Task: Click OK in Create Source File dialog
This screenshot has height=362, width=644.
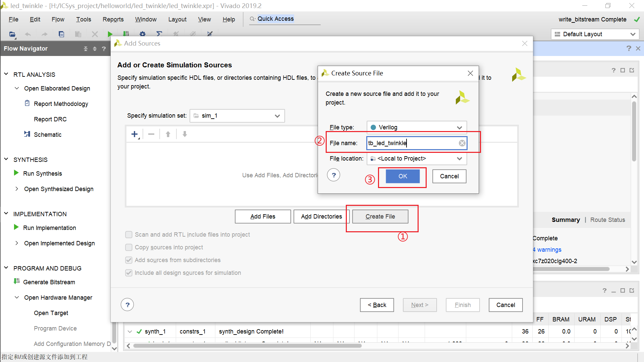Action: (402, 176)
